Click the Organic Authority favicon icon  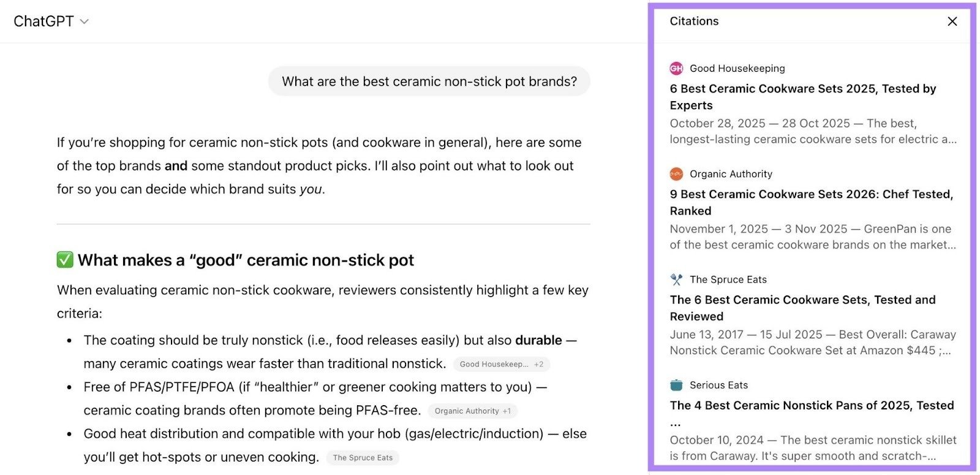point(676,174)
